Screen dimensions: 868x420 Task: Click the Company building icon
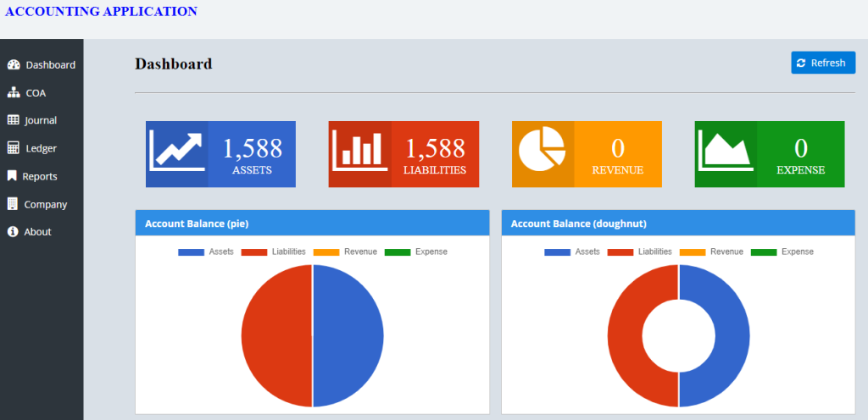pyautogui.click(x=13, y=204)
